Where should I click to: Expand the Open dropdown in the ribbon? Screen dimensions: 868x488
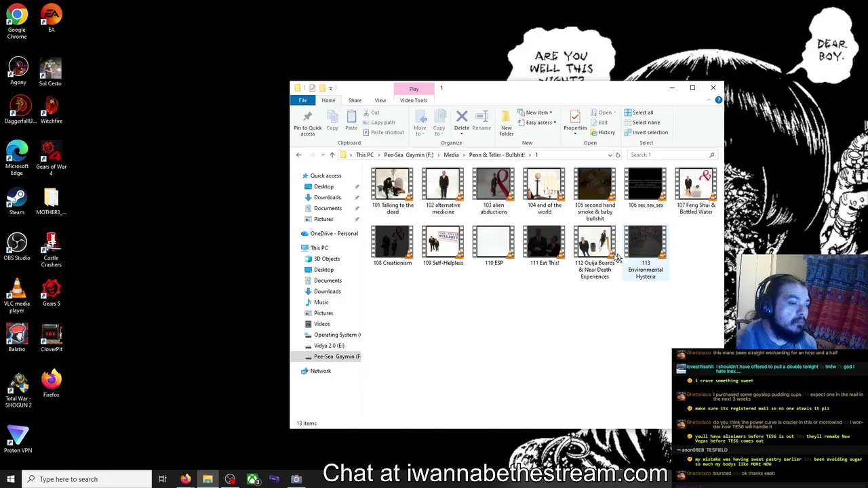point(603,113)
